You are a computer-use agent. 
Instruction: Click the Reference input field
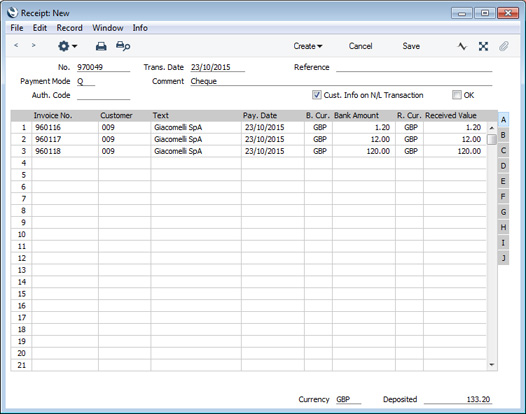[x=414, y=67]
